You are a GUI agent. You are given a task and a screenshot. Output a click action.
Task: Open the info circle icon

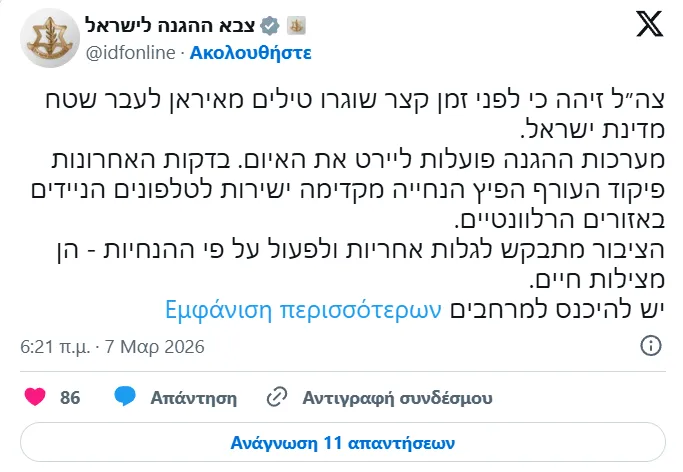pyautogui.click(x=650, y=346)
